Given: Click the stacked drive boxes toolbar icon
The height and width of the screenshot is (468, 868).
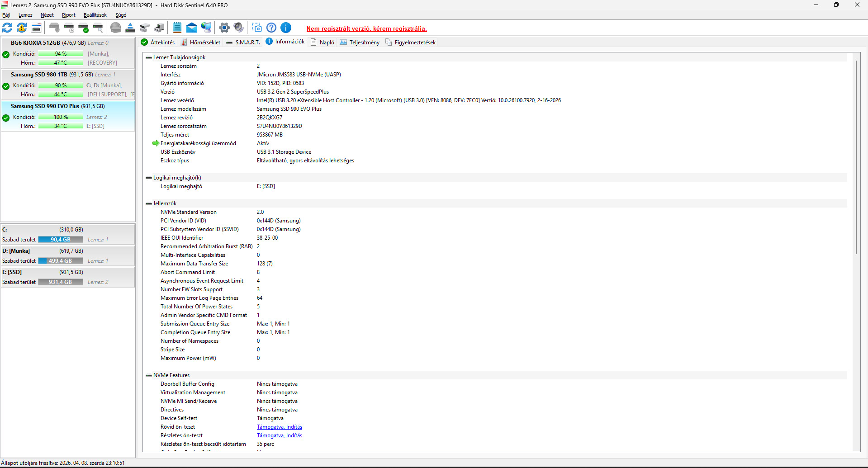Looking at the screenshot, I should point(145,28).
